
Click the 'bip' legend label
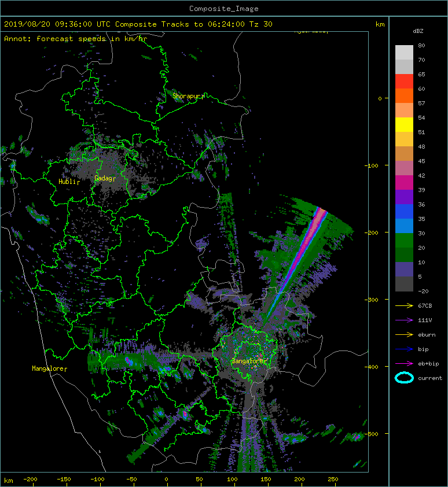point(423,349)
